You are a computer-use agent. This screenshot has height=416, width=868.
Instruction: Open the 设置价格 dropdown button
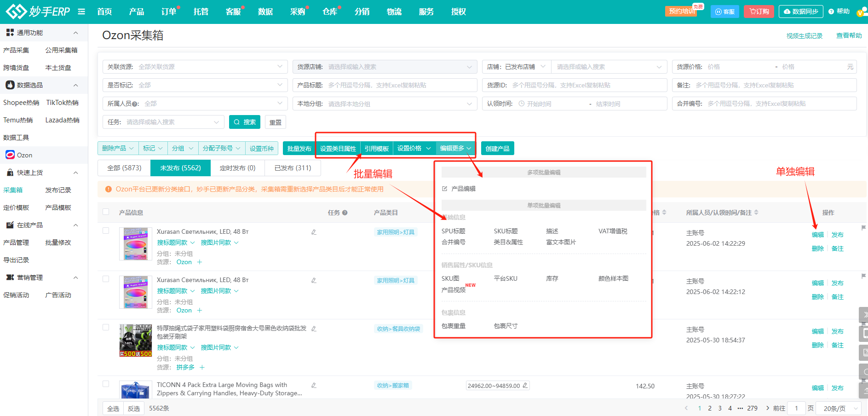coord(414,148)
